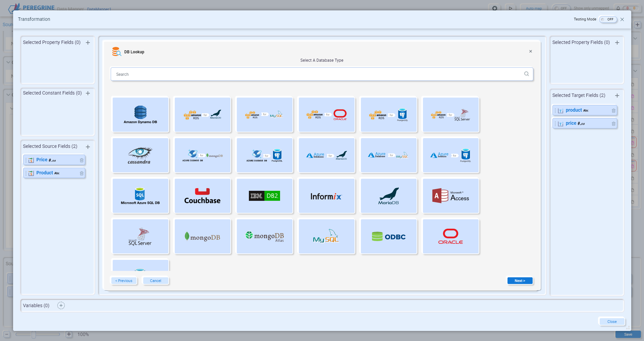This screenshot has height=341, width=644.
Task: Select Azure Database for MariaDB
Action: coord(327,155)
